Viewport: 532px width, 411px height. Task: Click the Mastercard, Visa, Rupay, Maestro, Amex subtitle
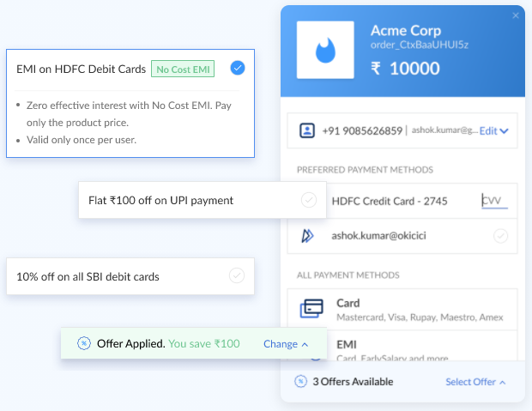(x=420, y=317)
